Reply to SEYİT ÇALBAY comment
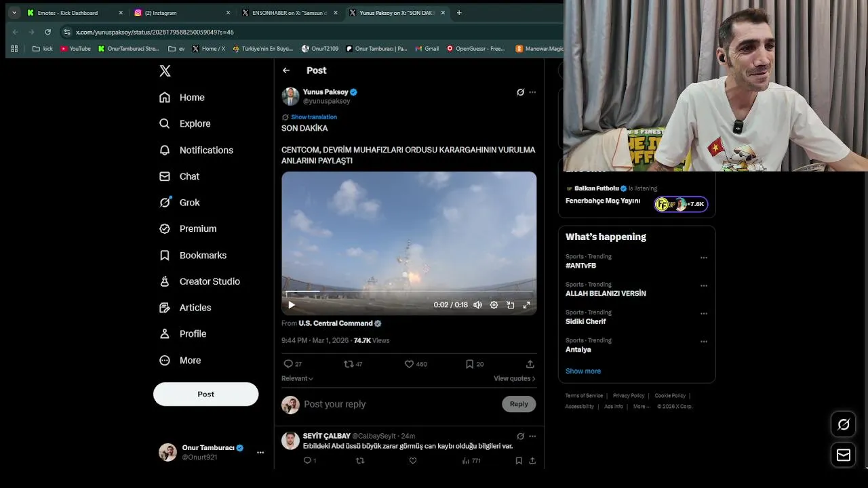Screen dimensions: 868x488 click(309, 461)
